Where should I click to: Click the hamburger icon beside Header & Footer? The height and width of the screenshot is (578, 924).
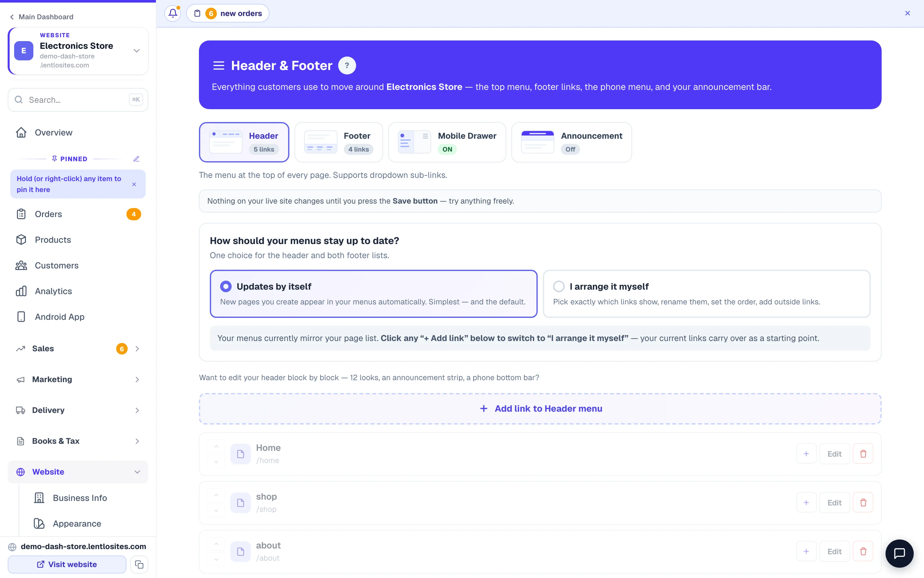click(x=219, y=66)
